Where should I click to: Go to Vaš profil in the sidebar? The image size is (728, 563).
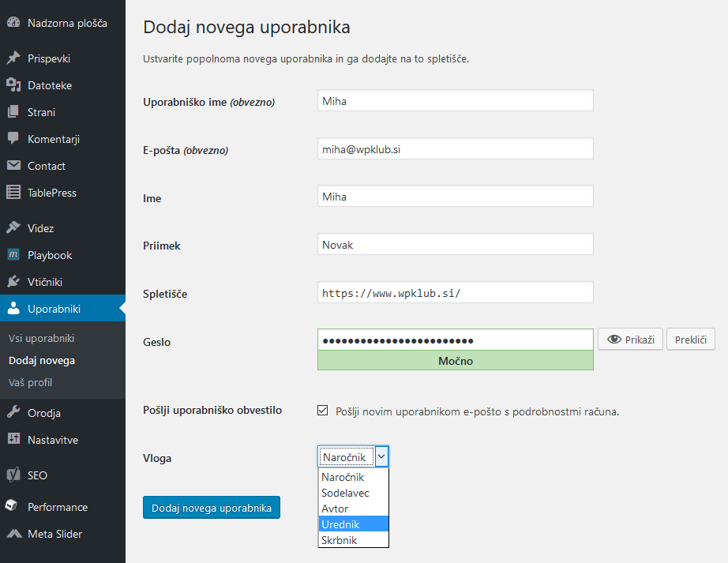(30, 382)
